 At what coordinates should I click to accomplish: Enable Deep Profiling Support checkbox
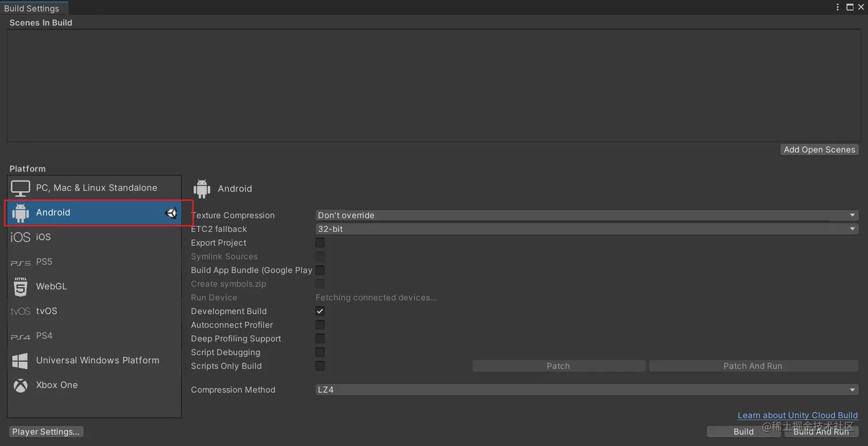click(x=320, y=339)
